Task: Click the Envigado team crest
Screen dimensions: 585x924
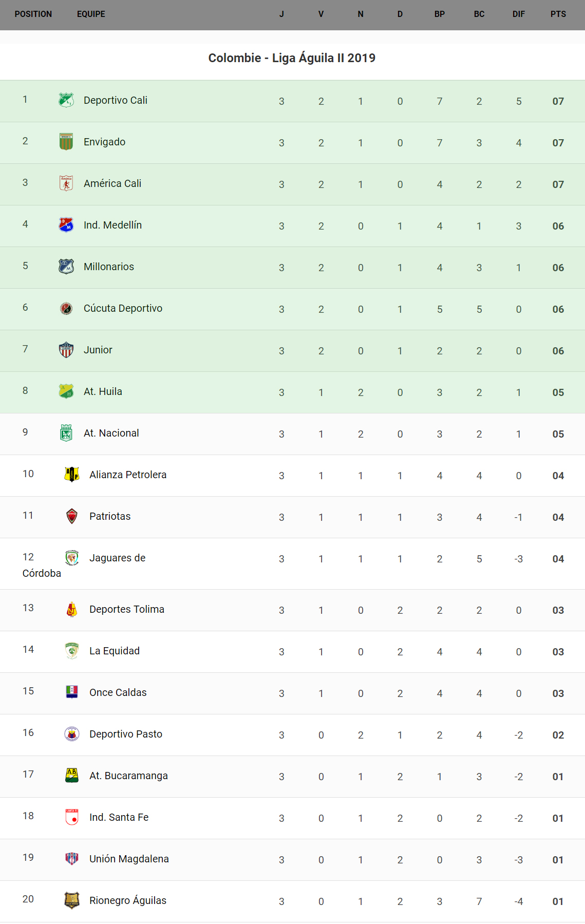Action: [x=66, y=142]
